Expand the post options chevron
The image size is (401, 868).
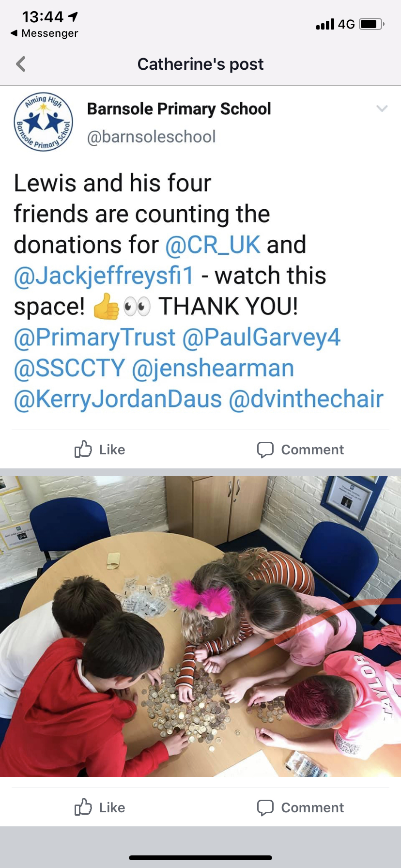382,108
